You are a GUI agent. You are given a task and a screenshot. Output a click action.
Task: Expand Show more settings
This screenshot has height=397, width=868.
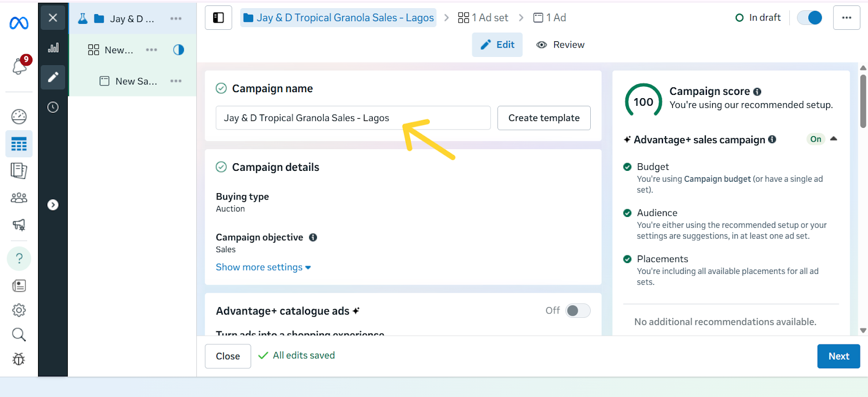(x=263, y=267)
